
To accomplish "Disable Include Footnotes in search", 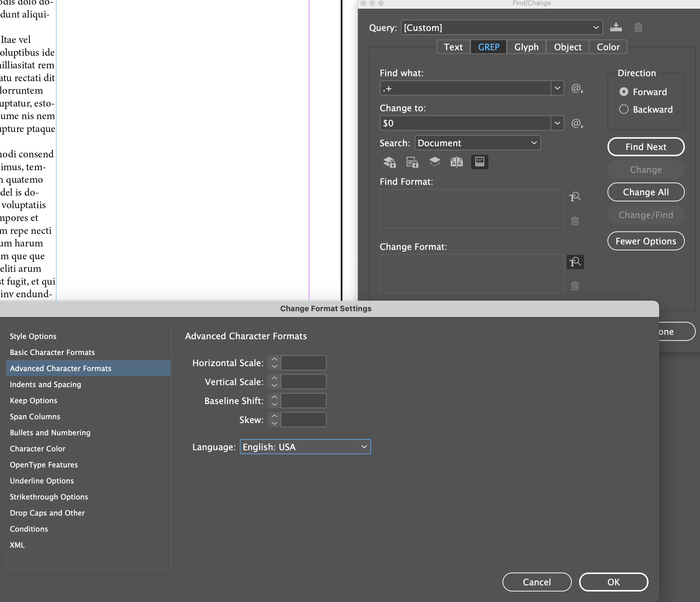I will [479, 162].
